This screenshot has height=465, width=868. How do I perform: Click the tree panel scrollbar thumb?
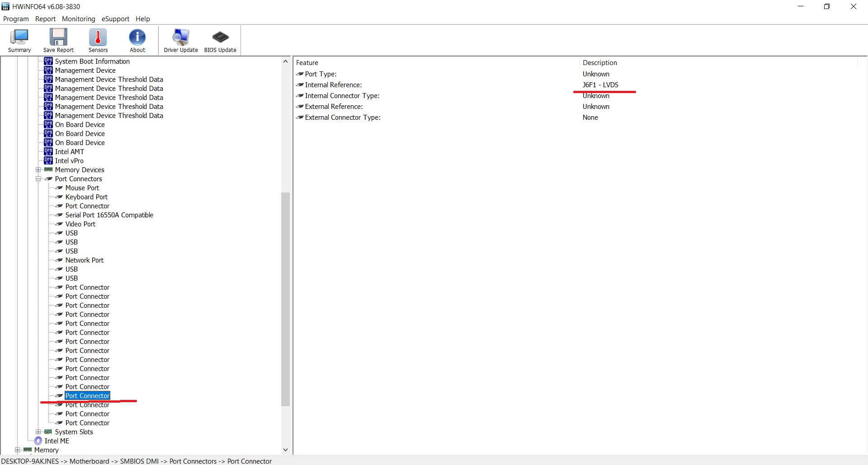tap(285, 299)
